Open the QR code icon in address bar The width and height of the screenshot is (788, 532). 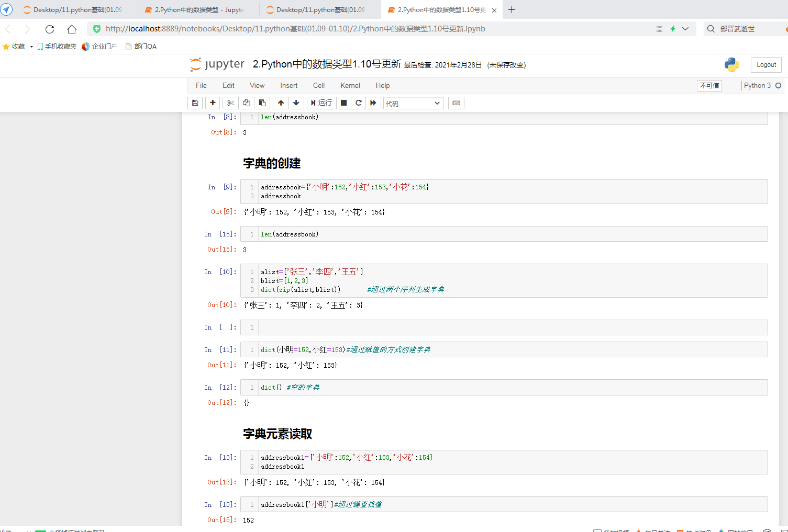659,29
